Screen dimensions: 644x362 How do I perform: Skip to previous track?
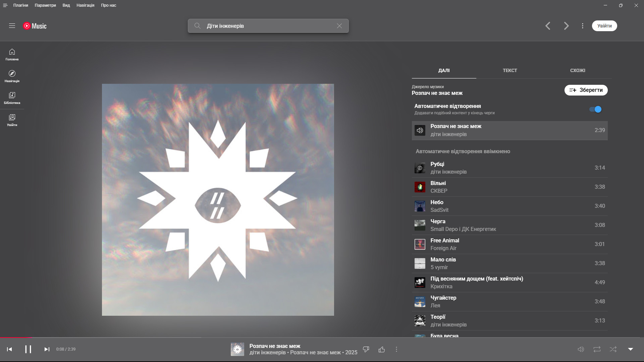pyautogui.click(x=9, y=349)
